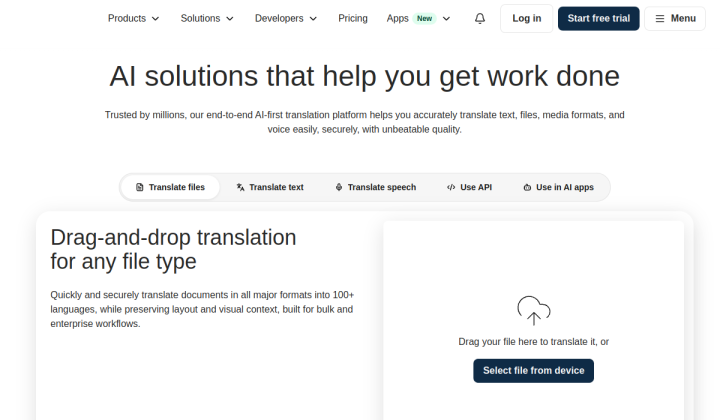Click the microphone icon beside Translate speech
This screenshot has height=420, width=720.
(339, 187)
